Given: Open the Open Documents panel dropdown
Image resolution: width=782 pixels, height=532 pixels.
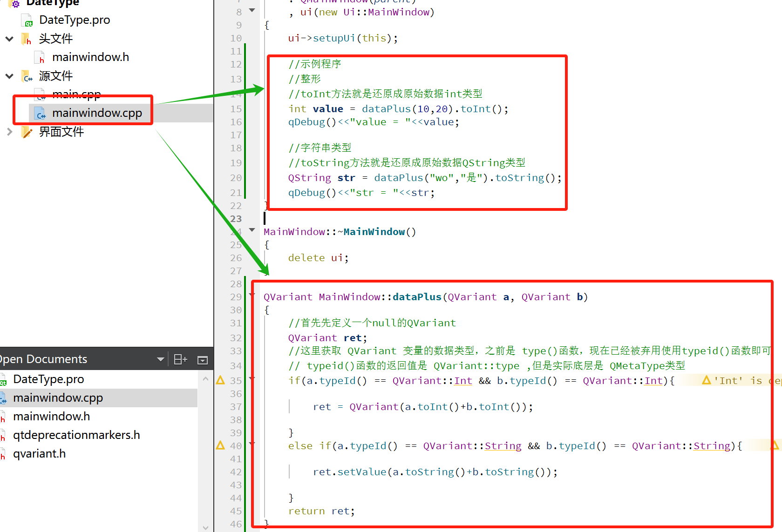Looking at the screenshot, I should [161, 359].
